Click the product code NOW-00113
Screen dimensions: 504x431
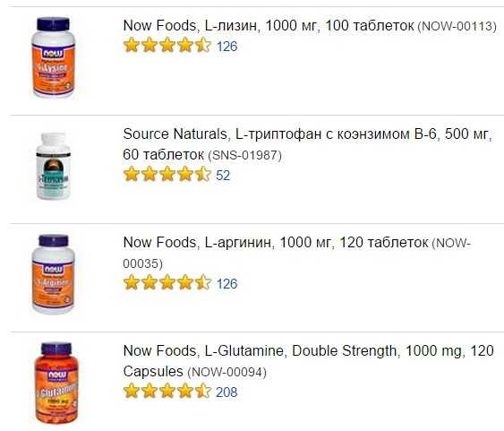457,26
